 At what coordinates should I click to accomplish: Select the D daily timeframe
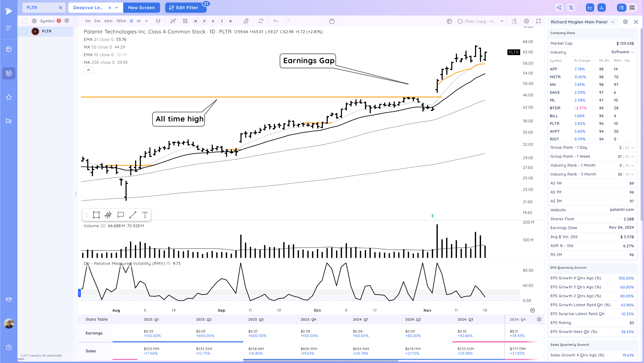(x=132, y=21)
